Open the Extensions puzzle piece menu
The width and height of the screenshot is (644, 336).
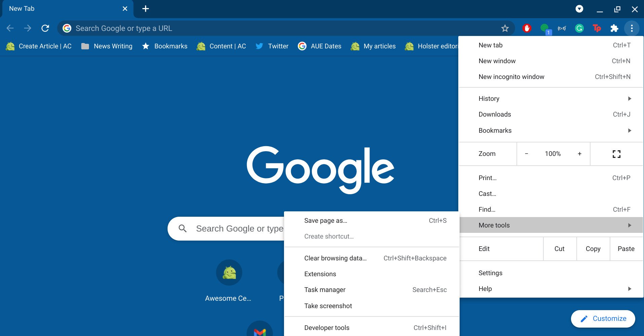[x=614, y=28]
